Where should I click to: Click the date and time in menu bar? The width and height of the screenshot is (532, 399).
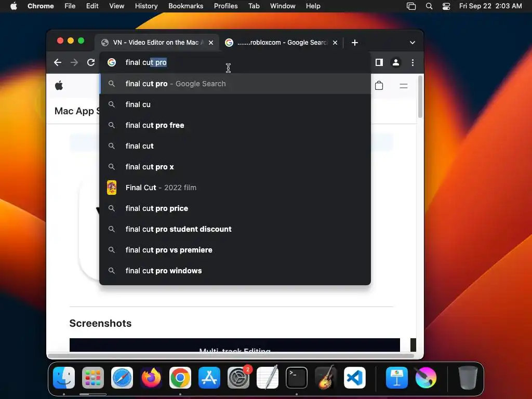click(490, 6)
